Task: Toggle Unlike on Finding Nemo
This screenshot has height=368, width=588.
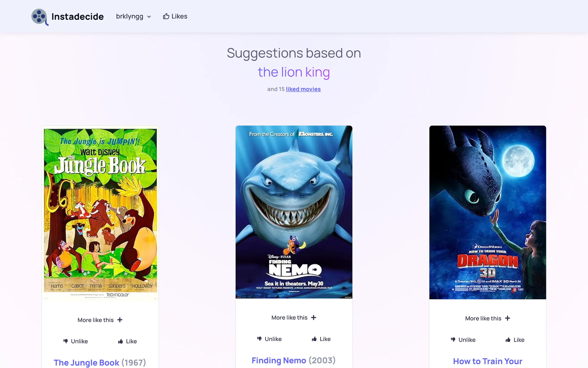Action: 269,339
